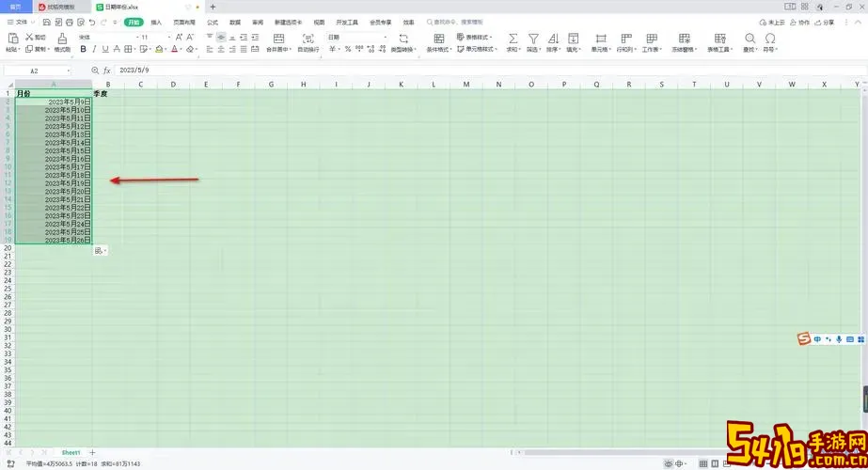Click the Filter funnel icon
The width and height of the screenshot is (868, 470).
coord(533,39)
